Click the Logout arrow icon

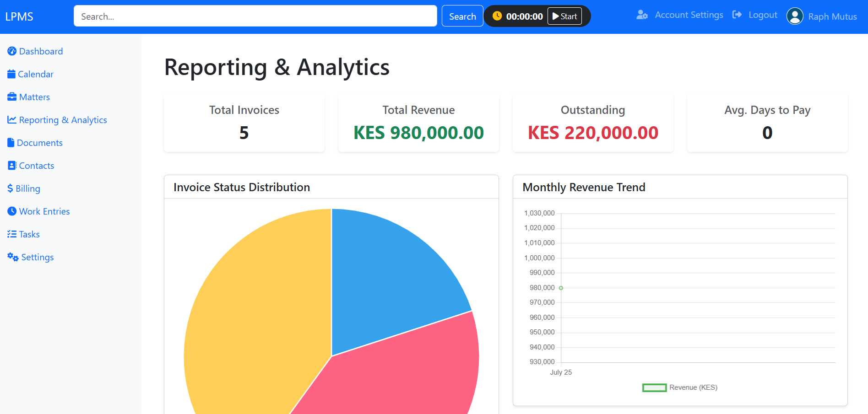click(737, 15)
